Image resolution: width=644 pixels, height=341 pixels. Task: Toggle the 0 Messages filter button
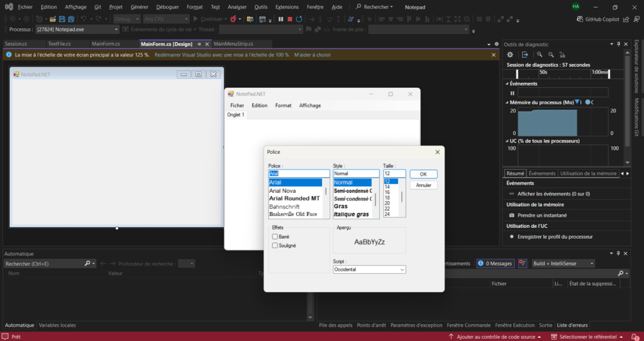pyautogui.click(x=494, y=264)
